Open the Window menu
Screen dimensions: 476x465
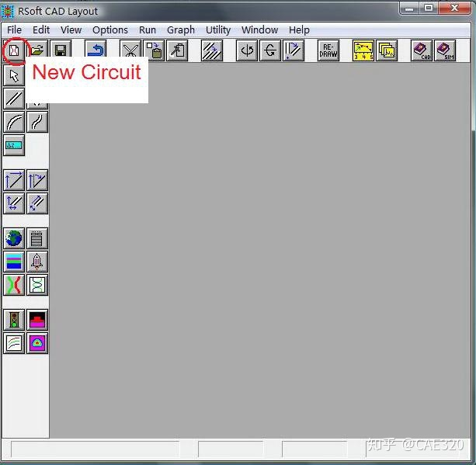pos(260,30)
